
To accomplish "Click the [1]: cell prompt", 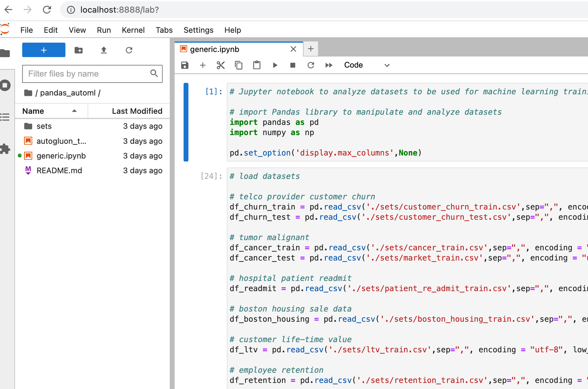I will 213,92.
